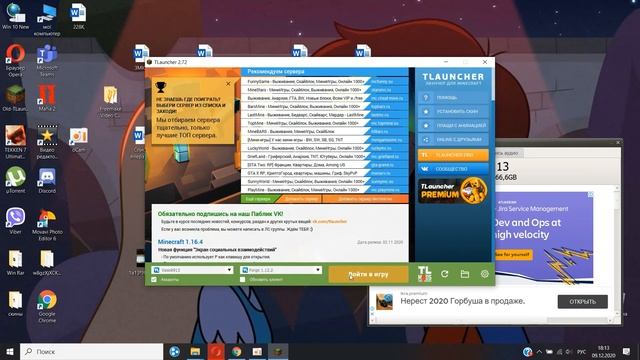This screenshot has height=360, width=640.
Task: Select the LastMine server row
Action: pos(324,115)
